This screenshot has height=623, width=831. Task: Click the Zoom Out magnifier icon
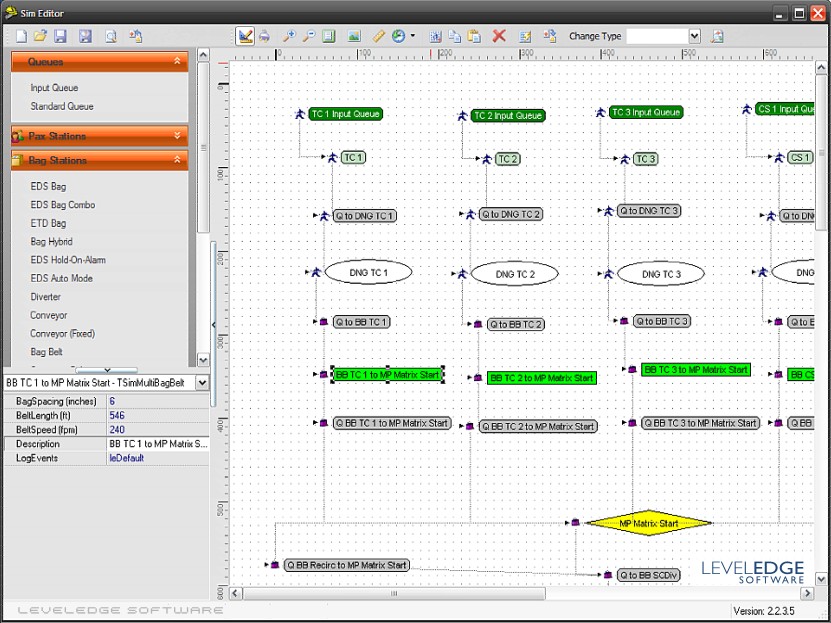click(309, 36)
